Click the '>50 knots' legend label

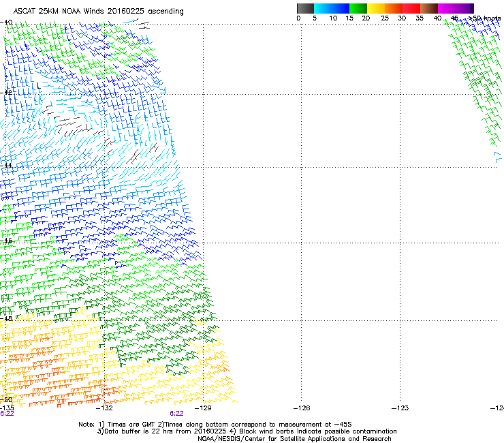point(484,18)
